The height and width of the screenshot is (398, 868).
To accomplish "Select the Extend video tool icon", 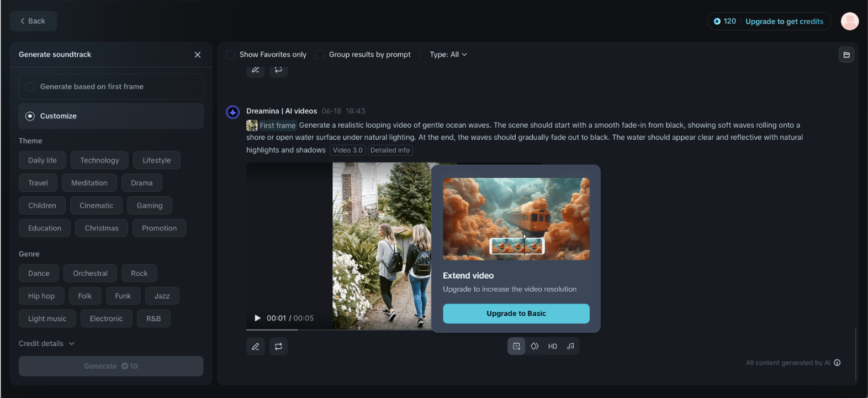I will point(516,347).
